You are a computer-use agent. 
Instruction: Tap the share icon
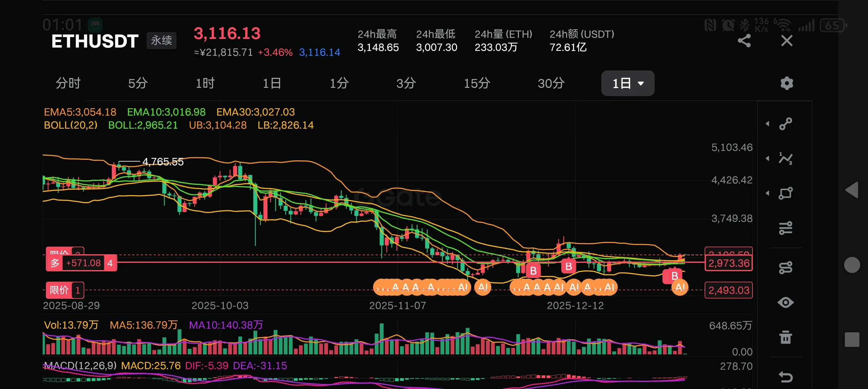(744, 41)
